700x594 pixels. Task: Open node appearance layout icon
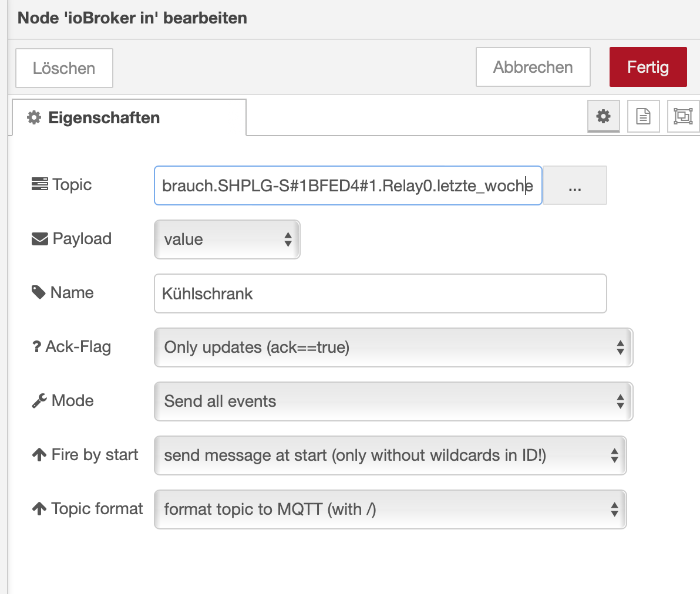click(x=683, y=116)
